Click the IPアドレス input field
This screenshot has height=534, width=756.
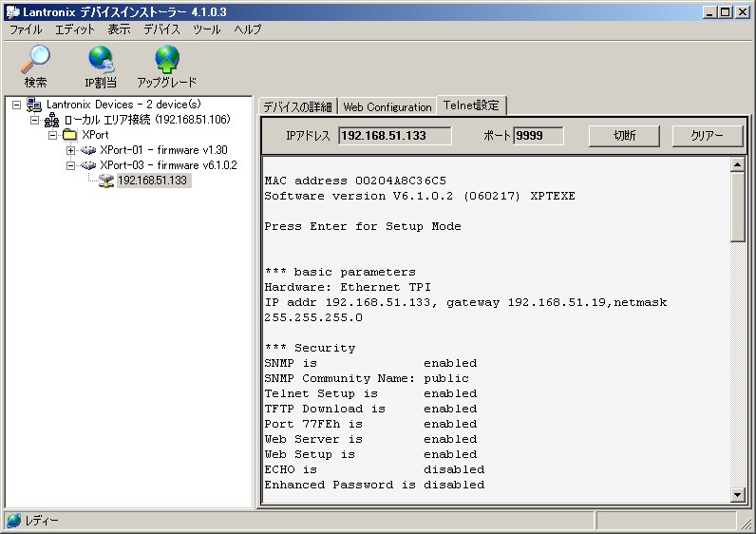coord(395,136)
